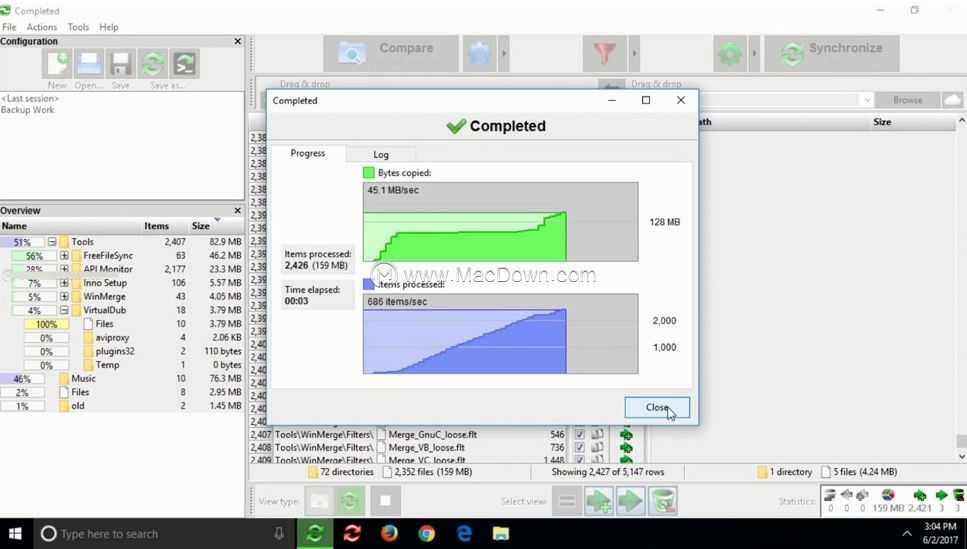Screen dimensions: 967x549
Task: Click the Items processed blue legend swatch
Action: pos(369,284)
